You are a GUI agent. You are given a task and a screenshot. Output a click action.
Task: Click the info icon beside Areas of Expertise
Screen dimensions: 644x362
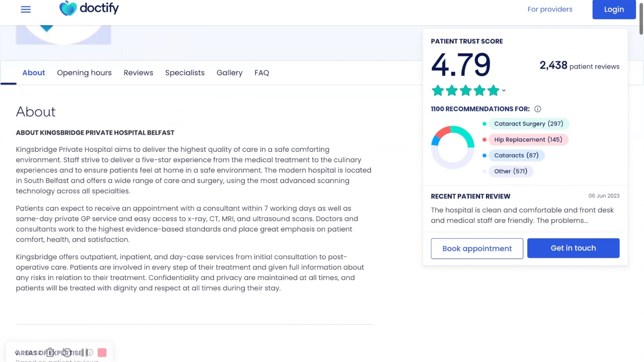tap(90, 352)
